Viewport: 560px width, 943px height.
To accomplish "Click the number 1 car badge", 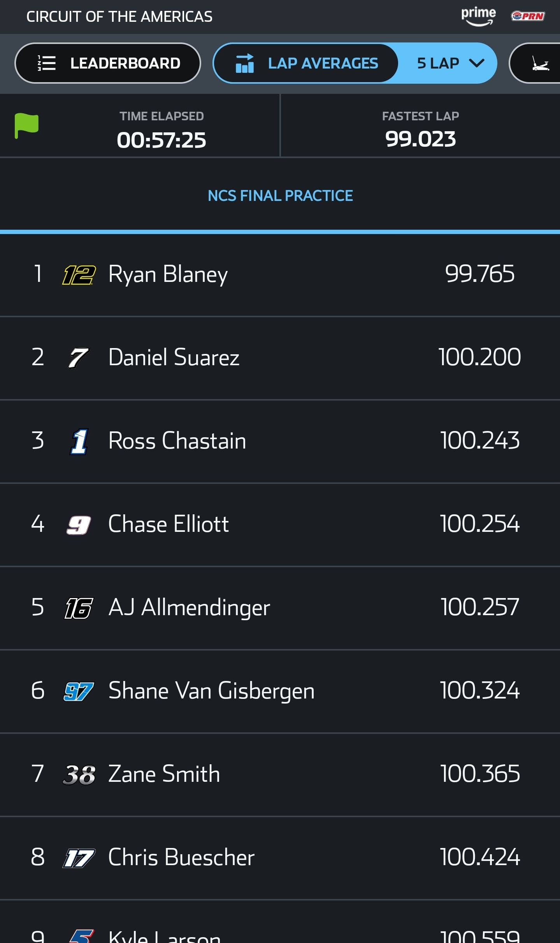I will [x=80, y=442].
